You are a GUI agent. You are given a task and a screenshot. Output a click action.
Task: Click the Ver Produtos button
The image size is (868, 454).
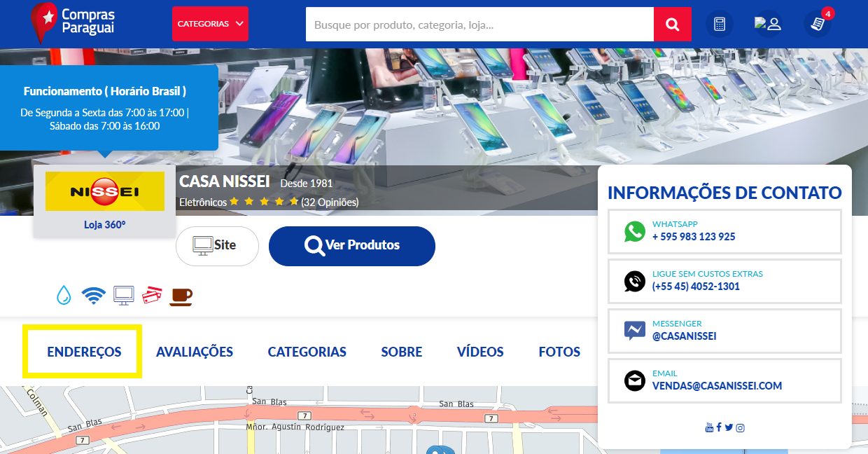352,246
